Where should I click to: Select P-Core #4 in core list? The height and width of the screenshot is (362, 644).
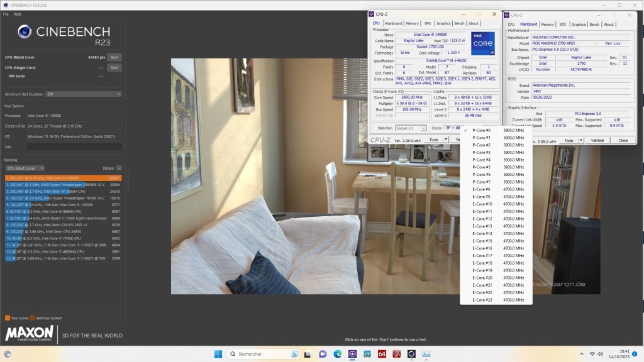click(x=496, y=160)
